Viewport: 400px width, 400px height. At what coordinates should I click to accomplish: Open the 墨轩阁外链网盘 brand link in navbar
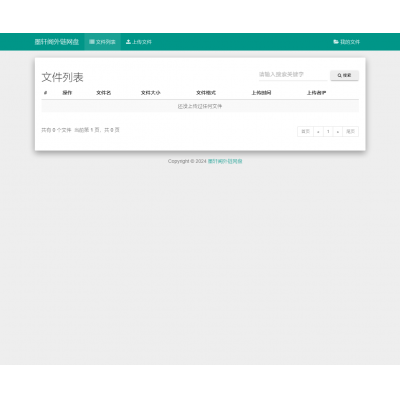pos(57,42)
